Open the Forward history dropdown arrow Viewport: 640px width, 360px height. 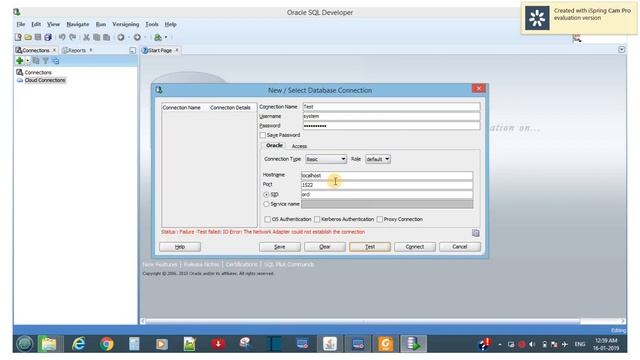pyautogui.click(x=145, y=37)
